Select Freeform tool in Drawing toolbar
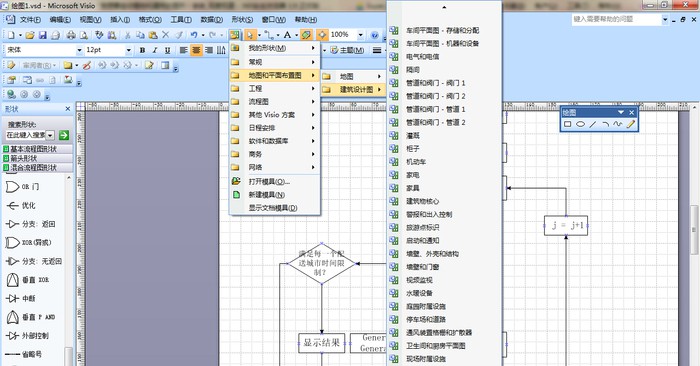Screen dimensions: 700x366 click(x=617, y=124)
